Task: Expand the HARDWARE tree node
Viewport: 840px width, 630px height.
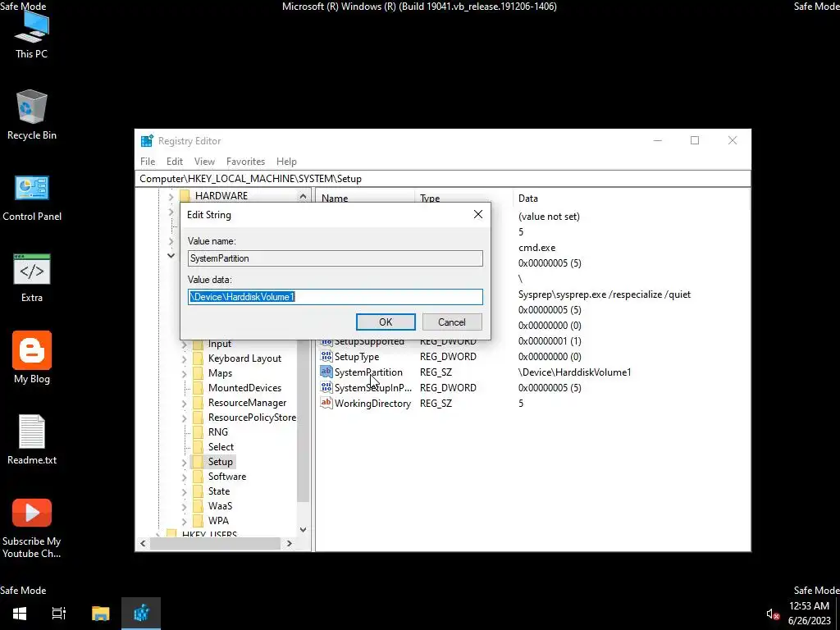Action: click(171, 197)
